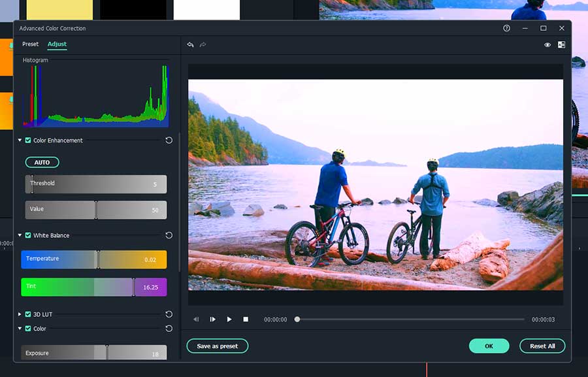
Task: Click the Exposure slider
Action: tap(93, 353)
